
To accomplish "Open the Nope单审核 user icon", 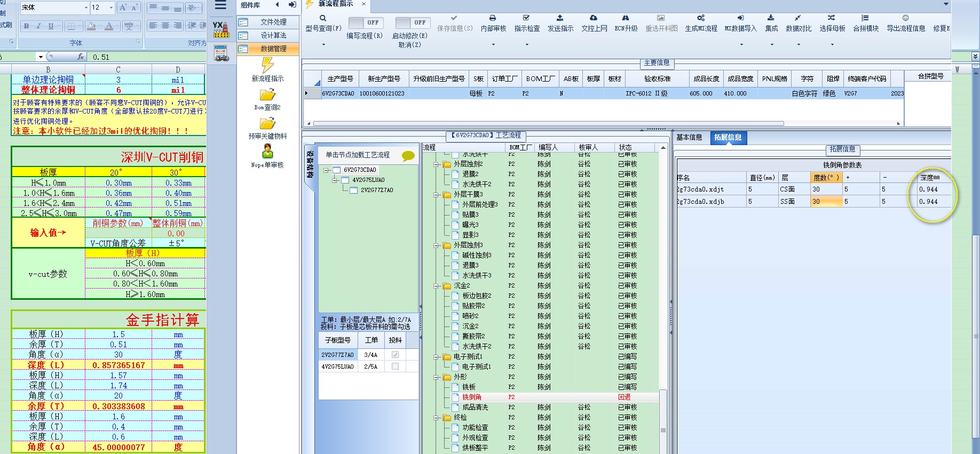I will click(x=267, y=152).
